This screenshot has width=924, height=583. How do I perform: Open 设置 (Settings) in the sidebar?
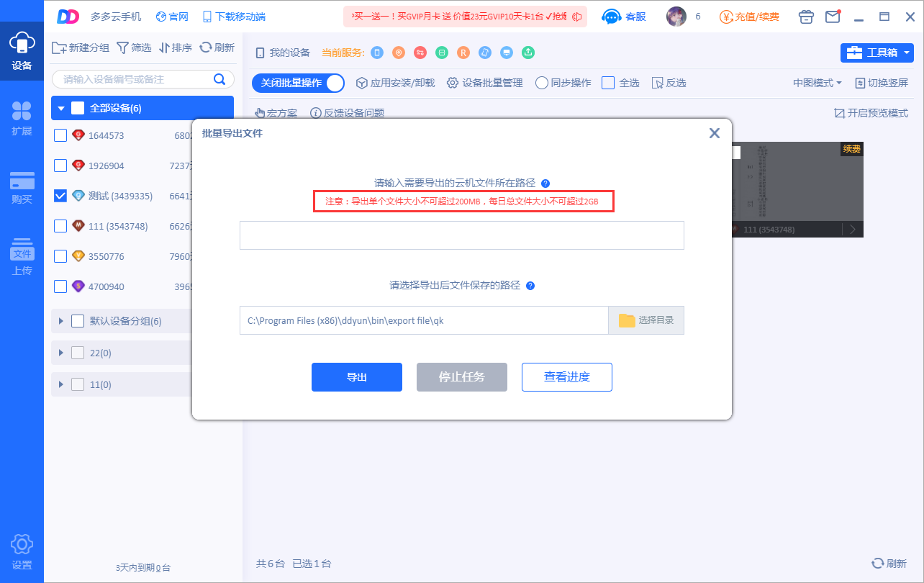point(22,552)
